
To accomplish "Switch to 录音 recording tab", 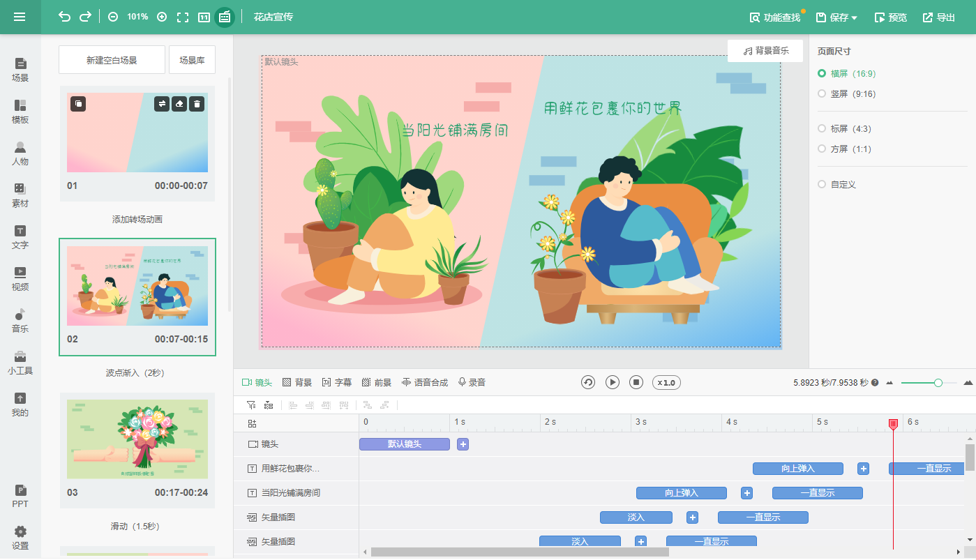I will (x=472, y=382).
